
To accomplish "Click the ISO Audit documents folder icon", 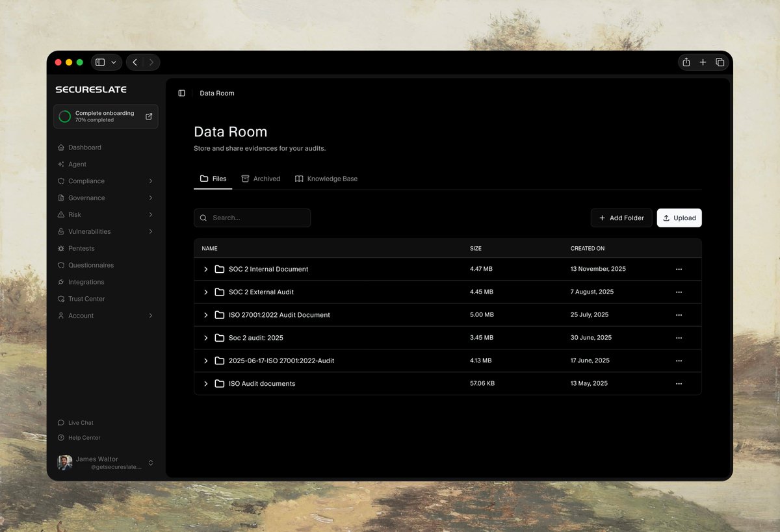I will coord(220,384).
